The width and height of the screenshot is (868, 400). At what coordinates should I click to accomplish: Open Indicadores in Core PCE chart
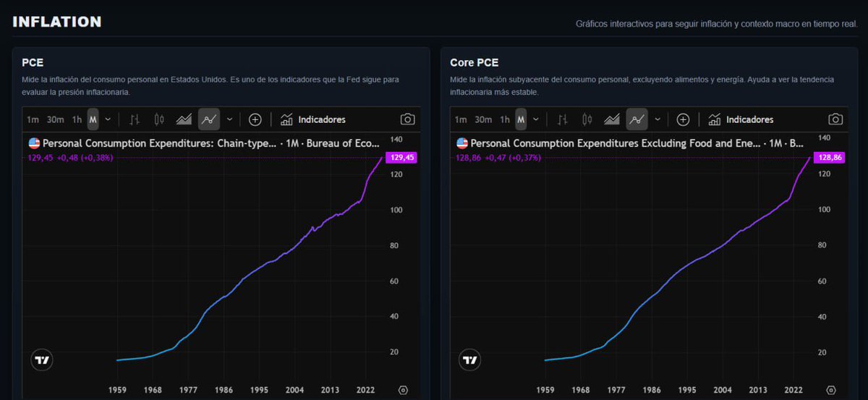pos(741,119)
